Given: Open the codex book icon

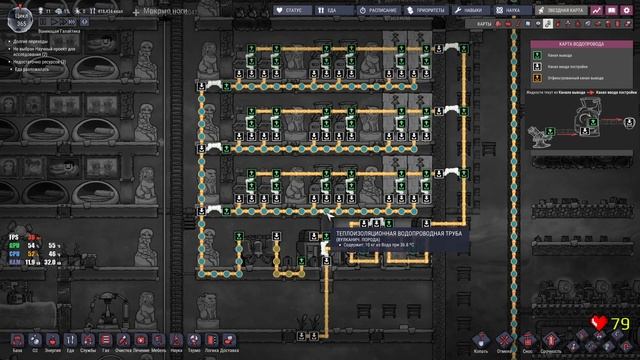Looking at the screenshot, I should click(x=611, y=10).
